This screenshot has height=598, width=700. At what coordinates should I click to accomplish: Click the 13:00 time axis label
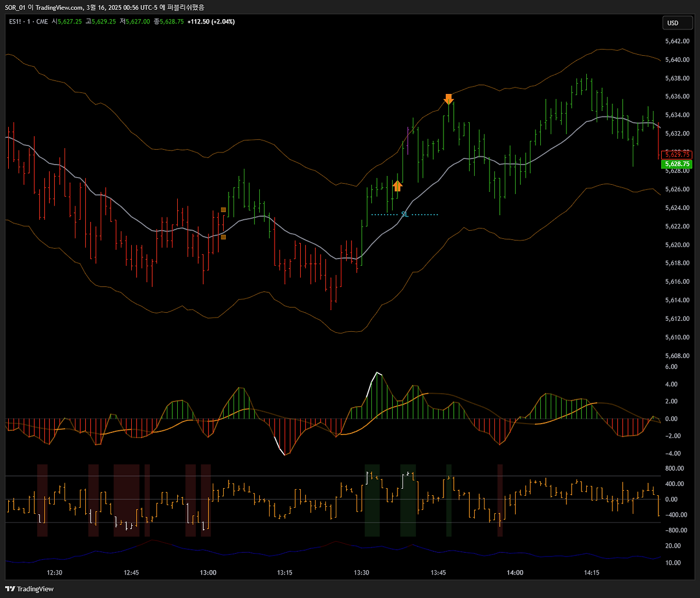coord(208,573)
